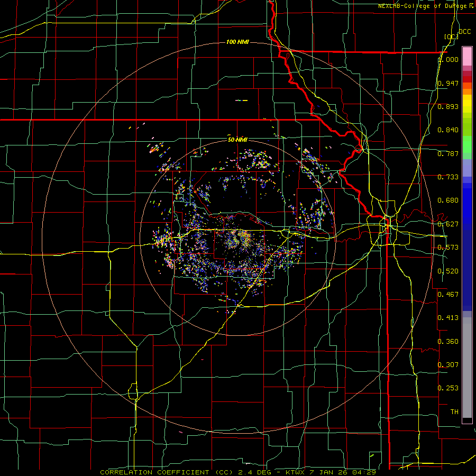
Task: Click the 0.840 legend value
Action: coord(448,130)
